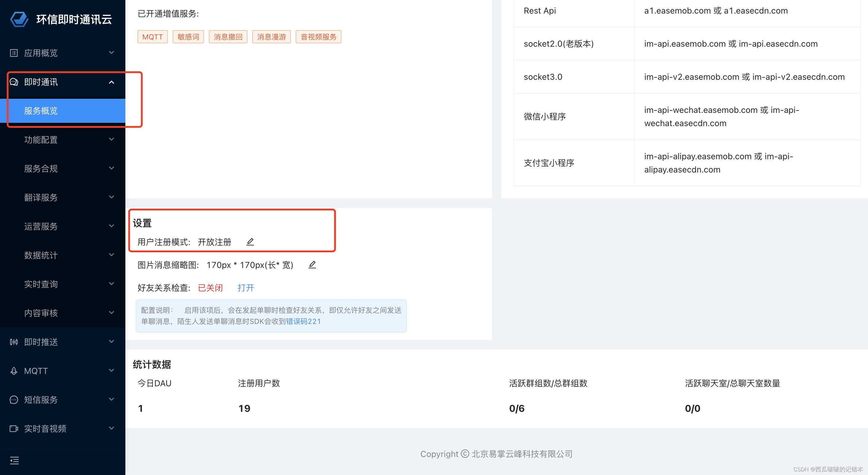Image resolution: width=868 pixels, height=475 pixels.
Task: Select the 短信服务 message icon
Action: (x=14, y=399)
